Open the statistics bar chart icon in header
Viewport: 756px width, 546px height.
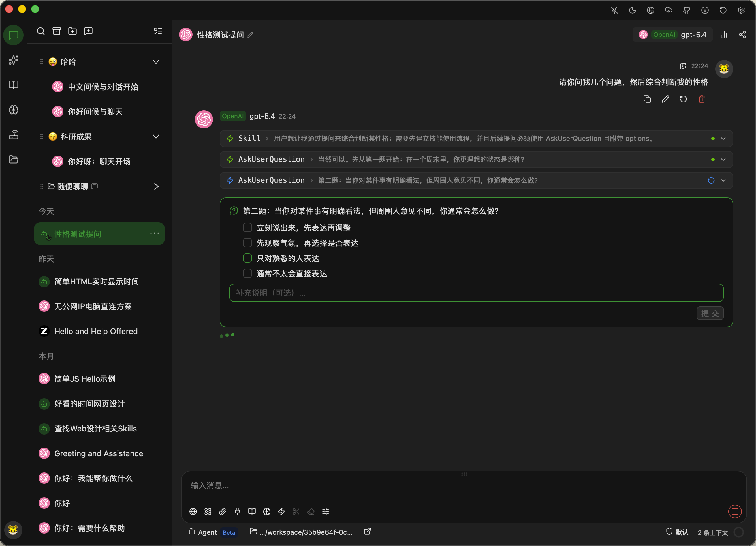pos(724,35)
